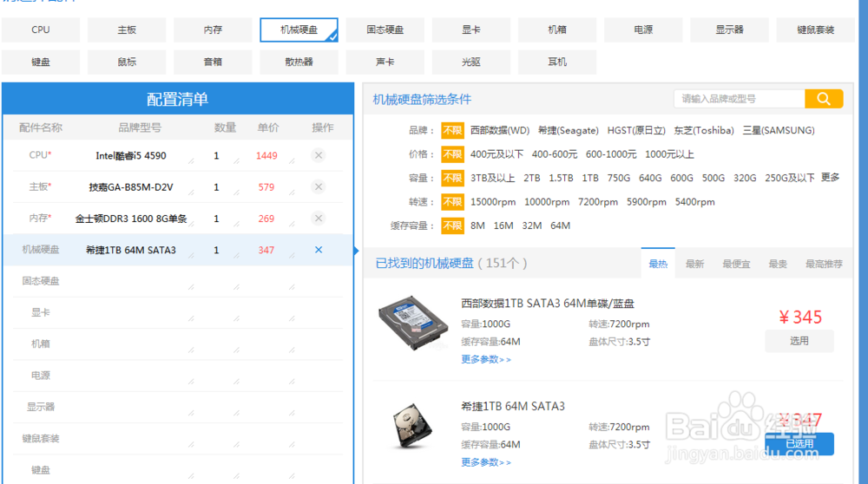Open the 音箱 category tab
The height and width of the screenshot is (484, 868).
pos(213,62)
